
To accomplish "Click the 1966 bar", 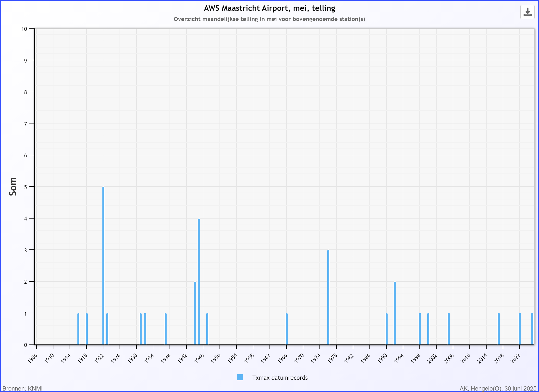I will pyautogui.click(x=287, y=329).
